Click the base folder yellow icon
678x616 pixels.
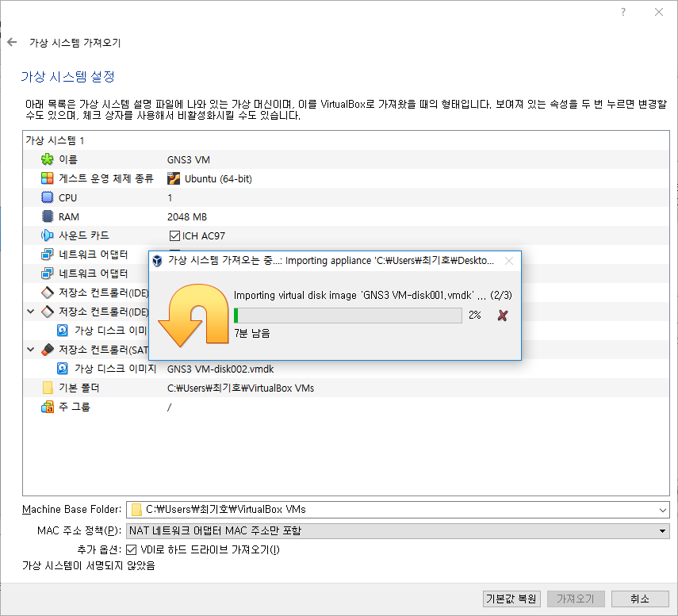coord(48,388)
